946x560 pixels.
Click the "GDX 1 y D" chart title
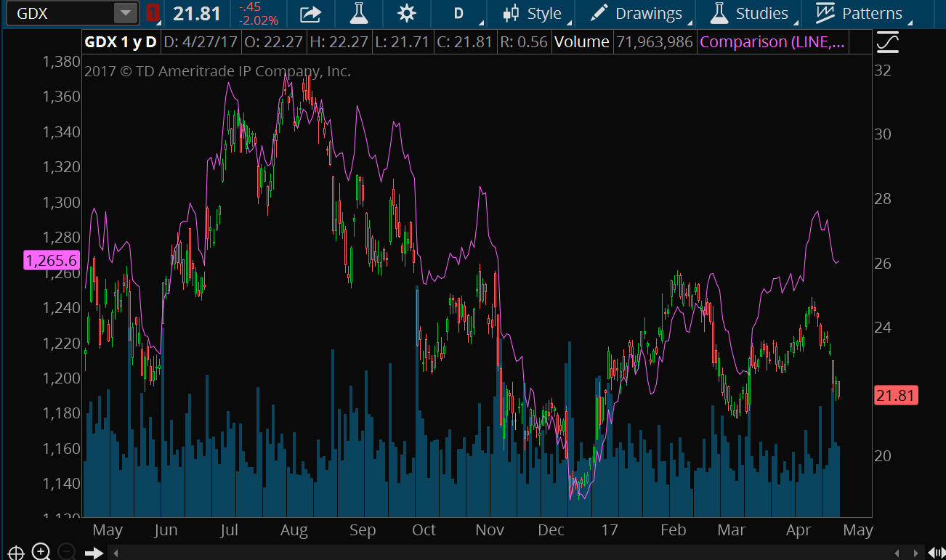(x=121, y=42)
